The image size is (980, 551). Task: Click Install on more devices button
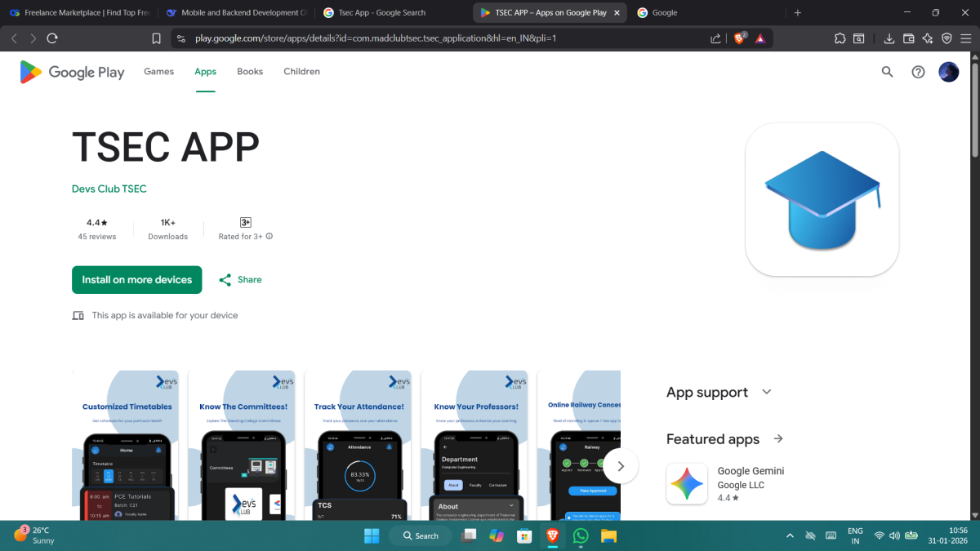[x=136, y=280]
